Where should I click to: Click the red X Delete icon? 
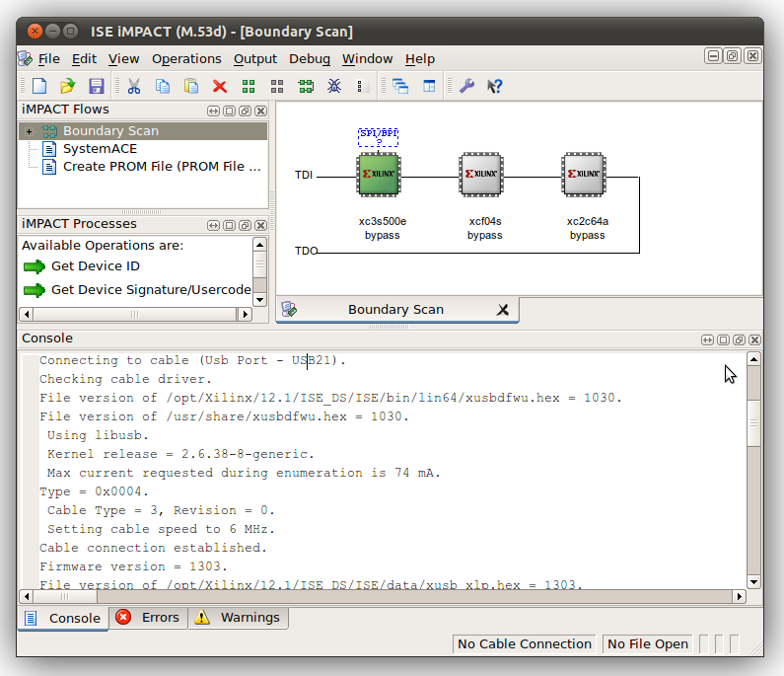[x=220, y=86]
